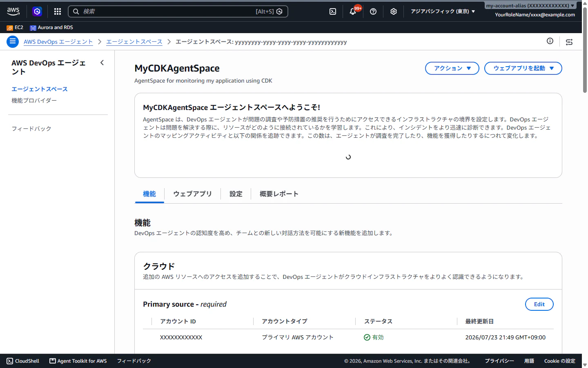Image resolution: width=588 pixels, height=368 pixels.
Task: Toggle the side navigation hamburger button
Action: 13,42
